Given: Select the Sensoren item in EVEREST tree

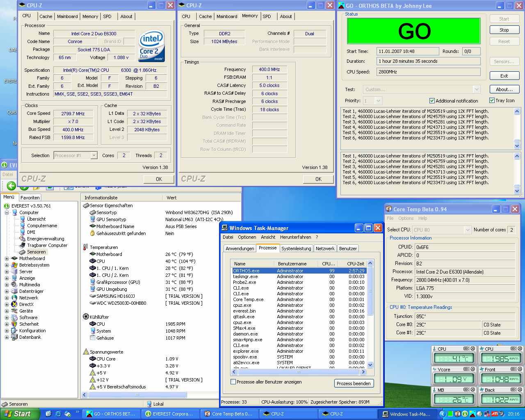Looking at the screenshot, I should [x=36, y=252].
